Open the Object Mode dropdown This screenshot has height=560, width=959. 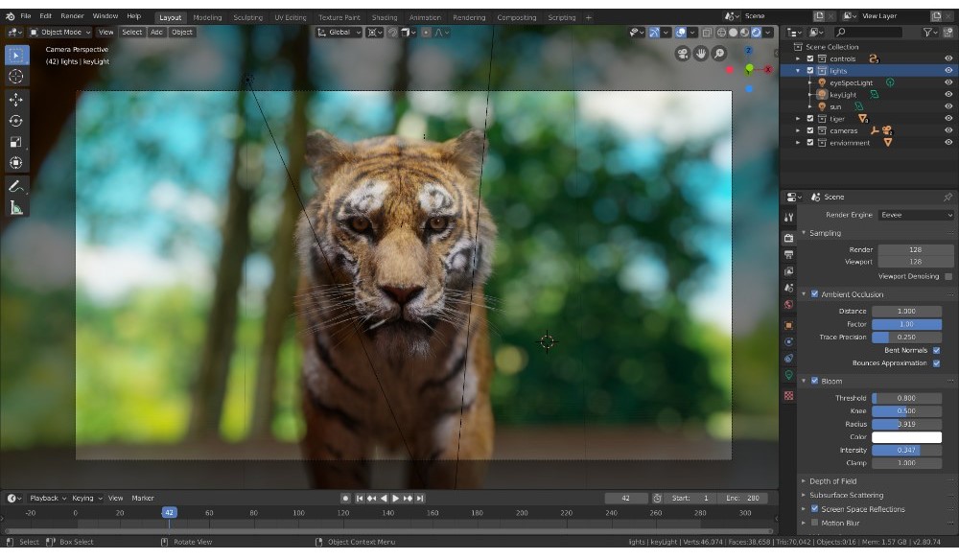[59, 32]
